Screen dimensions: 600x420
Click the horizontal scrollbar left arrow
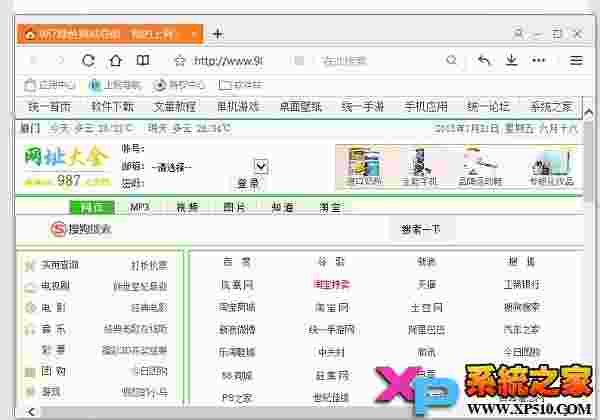pyautogui.click(x=31, y=412)
